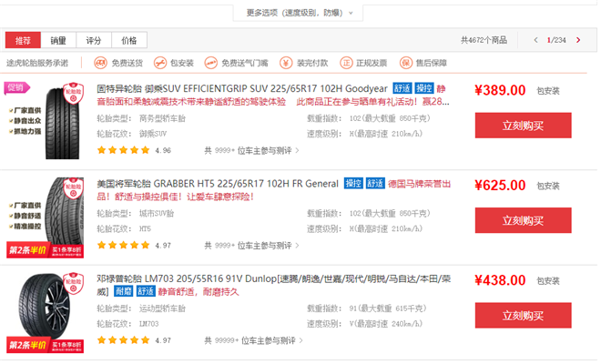Click the 途虎轮胎服务承诺 label

click(37, 63)
